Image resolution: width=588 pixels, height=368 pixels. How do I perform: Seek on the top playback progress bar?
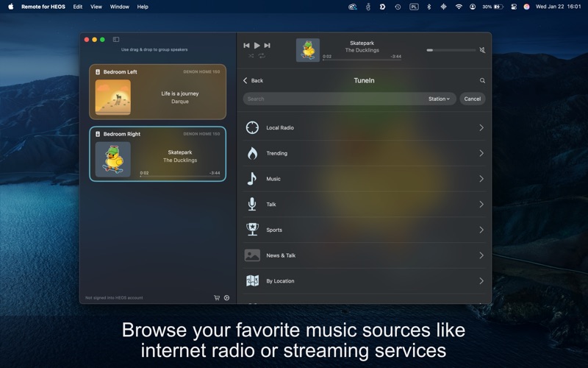362,60
